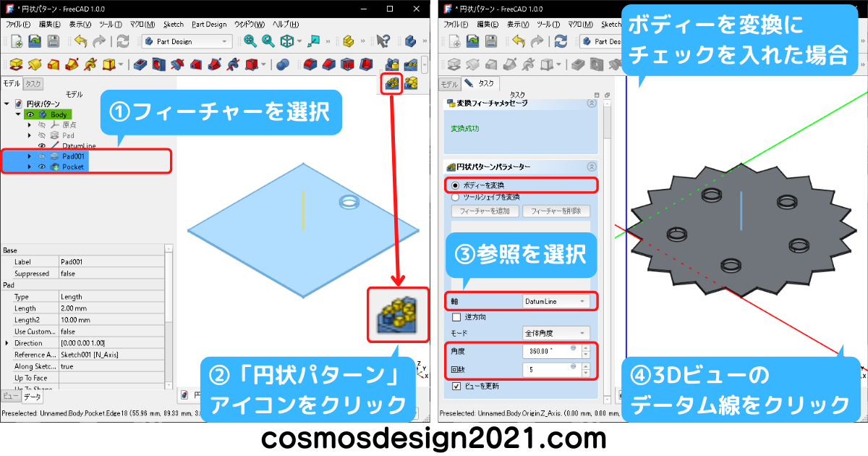
Task: Click Hole tool icon
Action: coord(160,64)
